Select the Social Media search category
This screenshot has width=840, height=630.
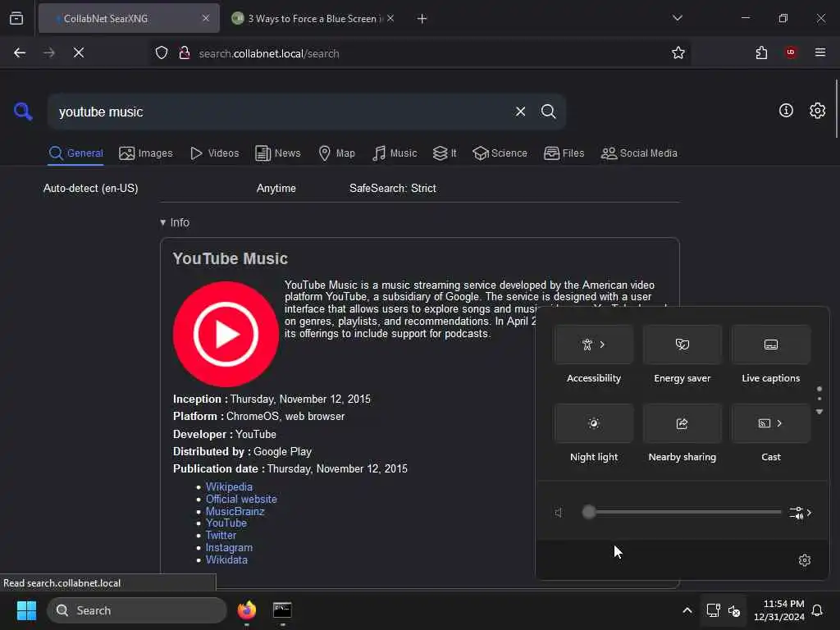coord(638,153)
